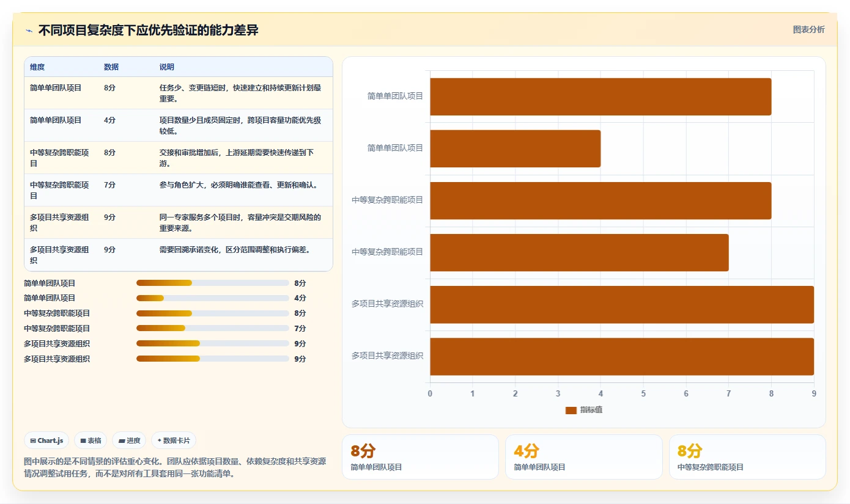Click the 指标值 legend color swatch
This screenshot has height=504, width=850.
tap(571, 410)
